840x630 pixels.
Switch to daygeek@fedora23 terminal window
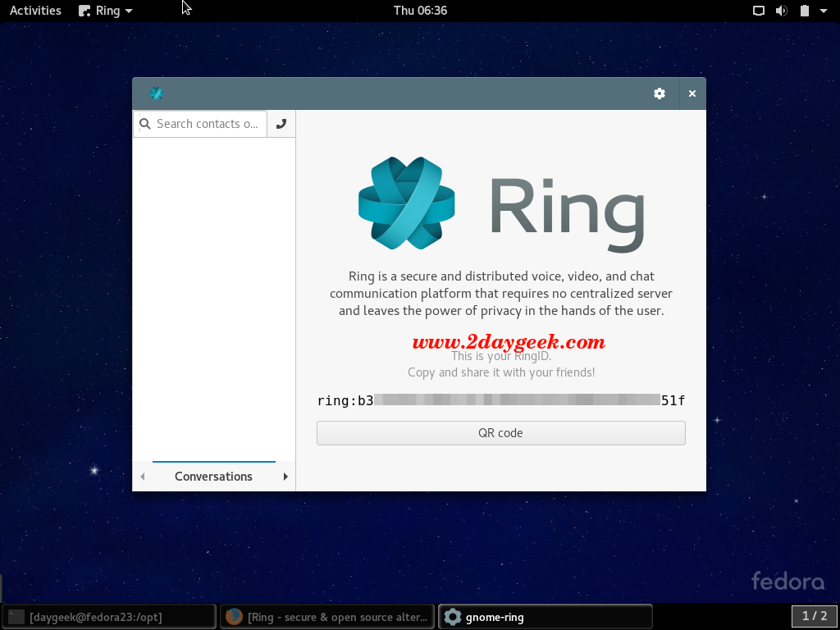pos(109,617)
